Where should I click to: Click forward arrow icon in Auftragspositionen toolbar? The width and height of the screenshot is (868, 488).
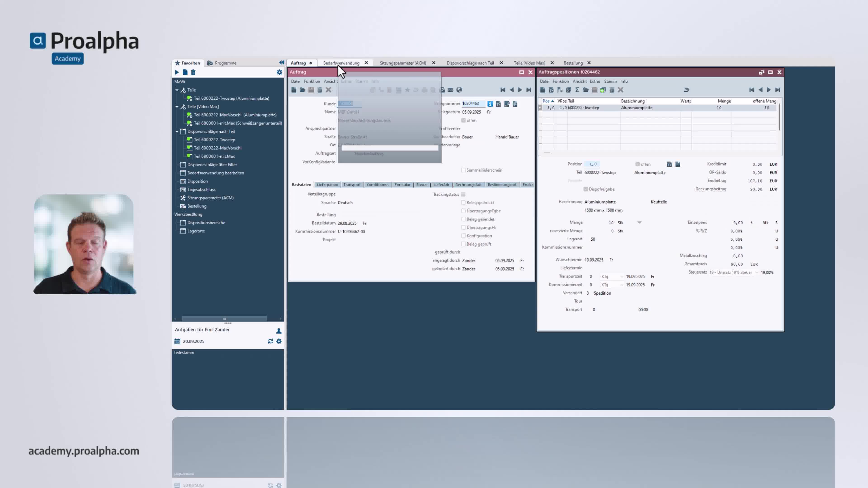[x=686, y=90]
